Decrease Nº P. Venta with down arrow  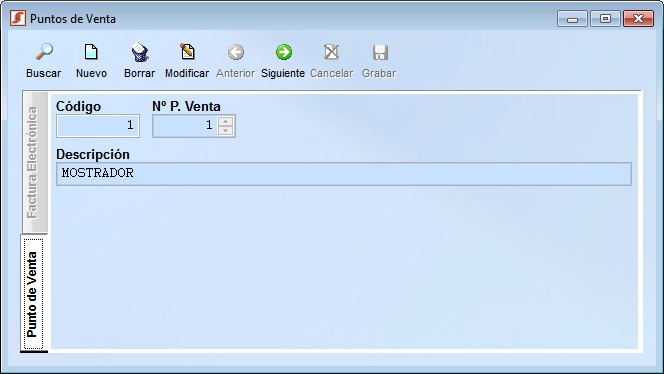click(x=226, y=131)
